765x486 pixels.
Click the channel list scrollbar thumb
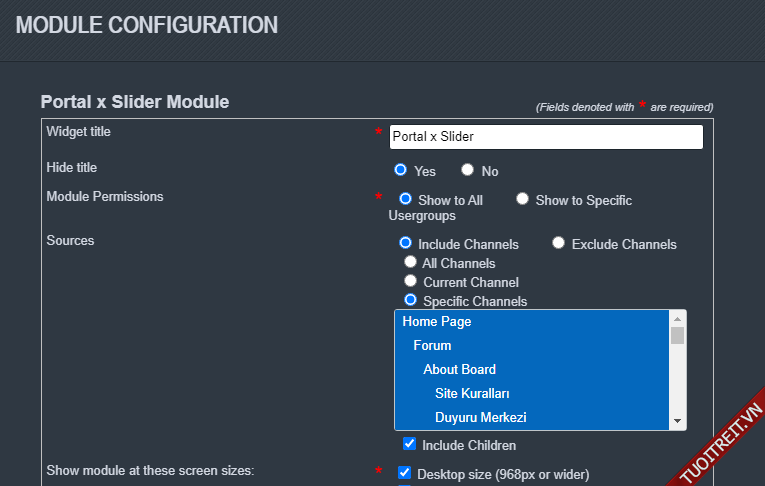click(x=677, y=335)
